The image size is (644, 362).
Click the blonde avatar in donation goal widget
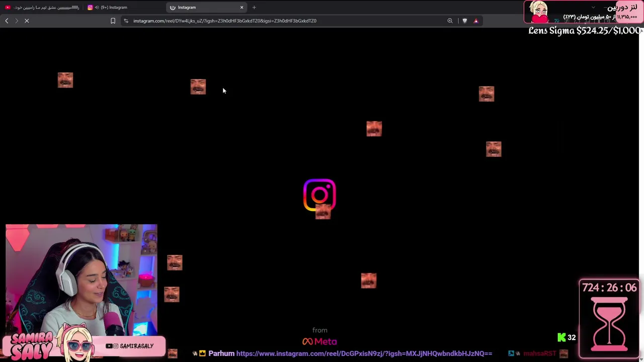tap(539, 12)
